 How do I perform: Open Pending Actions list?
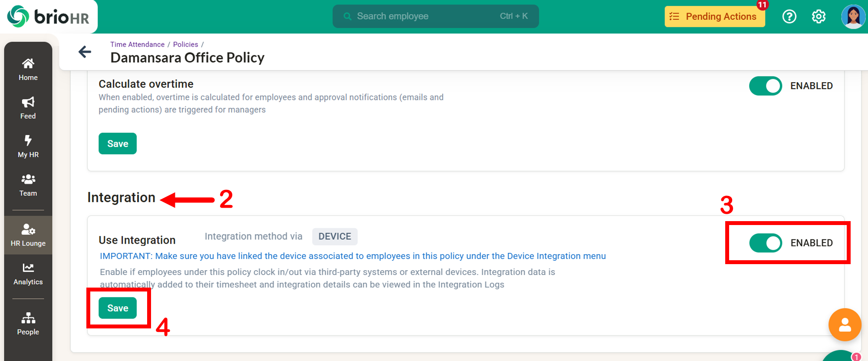point(714,17)
